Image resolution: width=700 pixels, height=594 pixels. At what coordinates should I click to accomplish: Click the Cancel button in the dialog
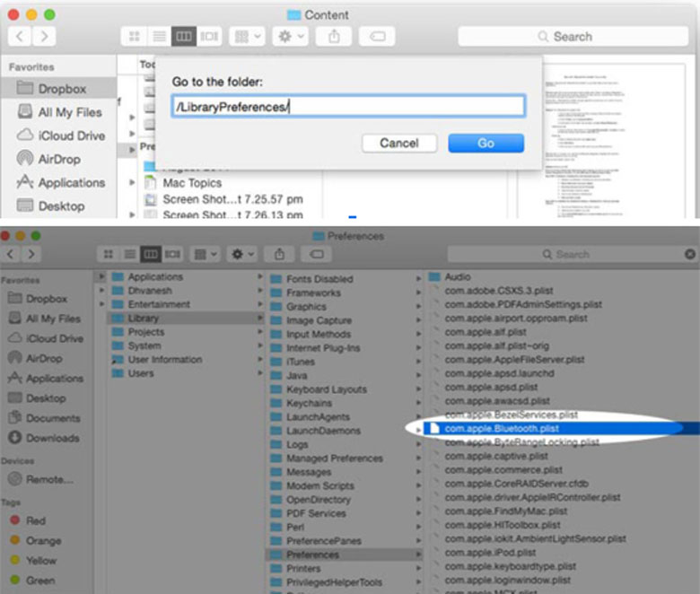tap(399, 144)
